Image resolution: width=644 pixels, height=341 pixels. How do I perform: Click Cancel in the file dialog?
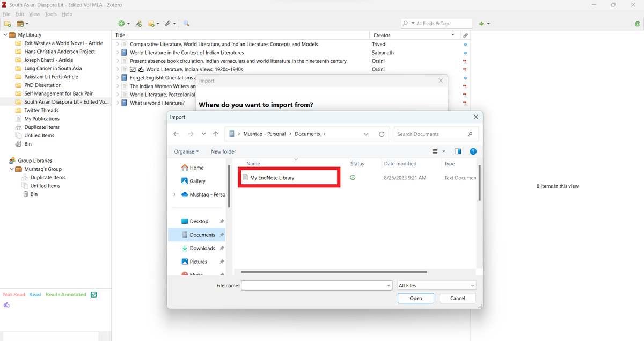coord(458,298)
